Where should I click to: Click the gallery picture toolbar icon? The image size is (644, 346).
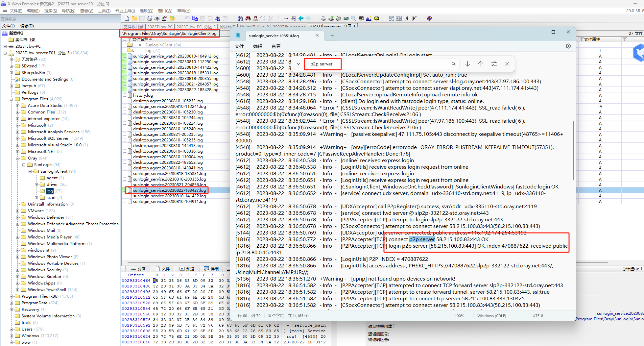[369, 18]
